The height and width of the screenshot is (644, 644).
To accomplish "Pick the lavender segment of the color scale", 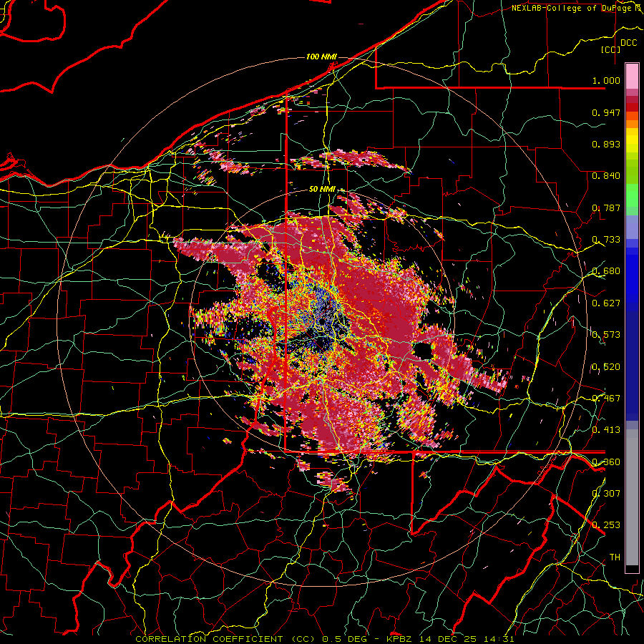I will (632, 227).
